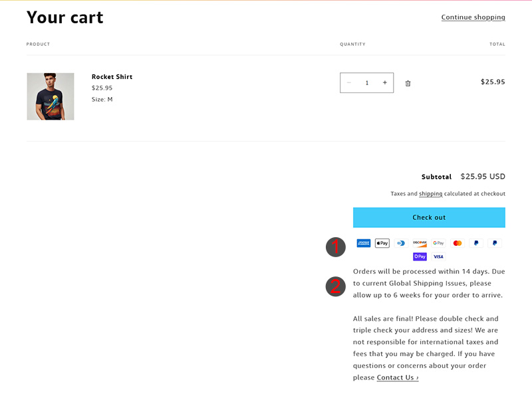
Task: View the Rocket Shirt product thumbnail
Action: [50, 96]
